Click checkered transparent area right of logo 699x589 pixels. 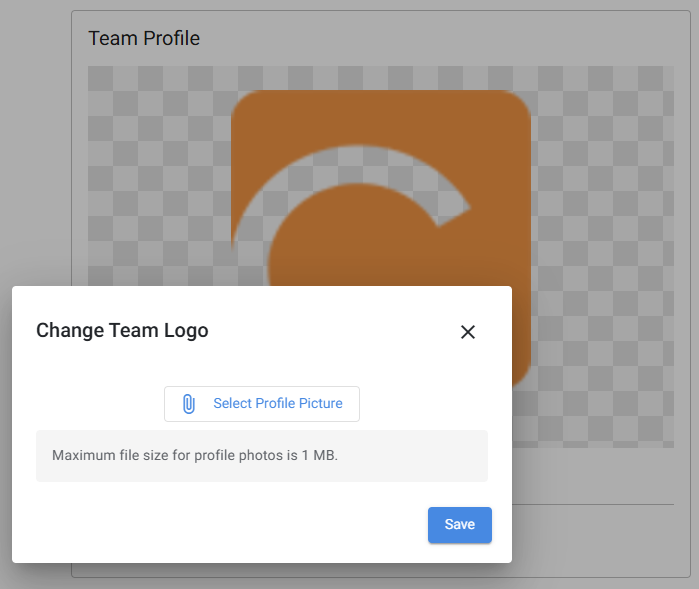[602, 223]
